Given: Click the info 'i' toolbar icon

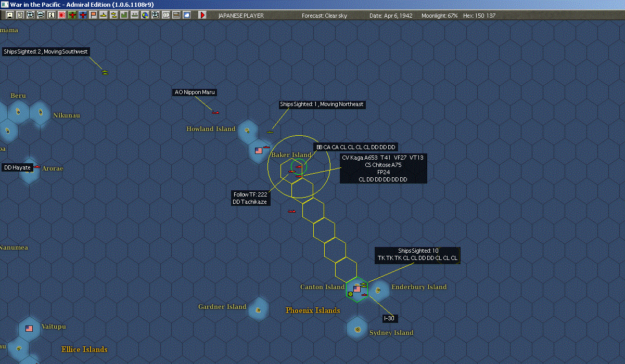Looking at the screenshot, I should coord(52,15).
